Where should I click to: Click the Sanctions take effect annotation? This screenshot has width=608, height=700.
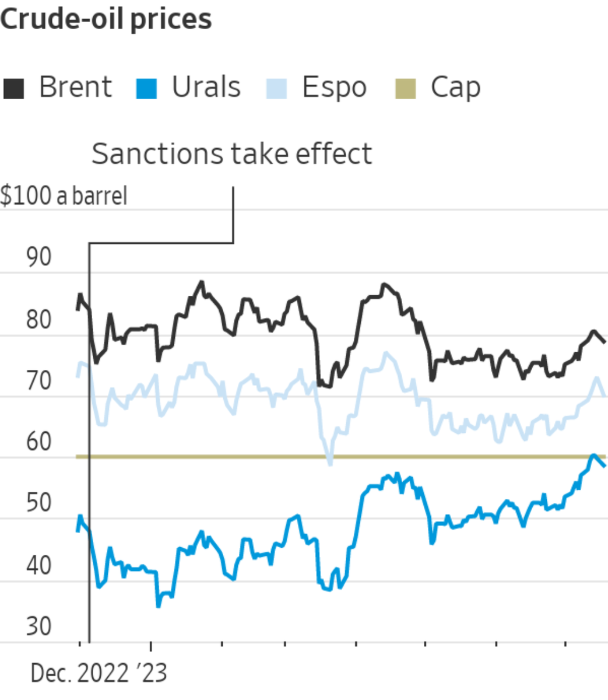point(231,154)
